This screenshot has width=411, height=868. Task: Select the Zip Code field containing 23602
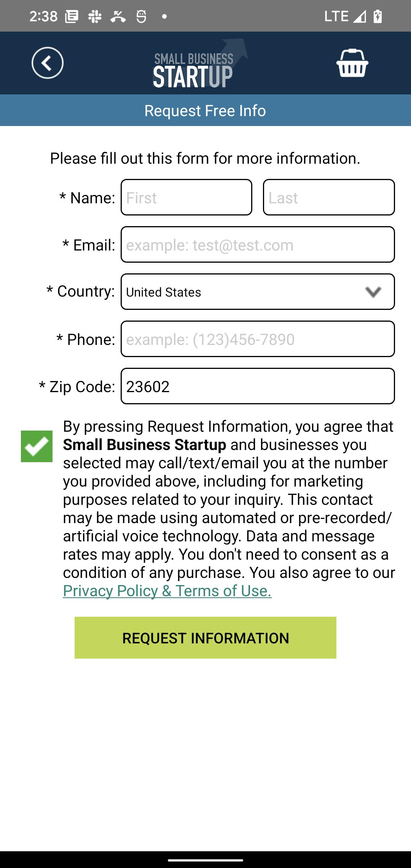pos(258,386)
